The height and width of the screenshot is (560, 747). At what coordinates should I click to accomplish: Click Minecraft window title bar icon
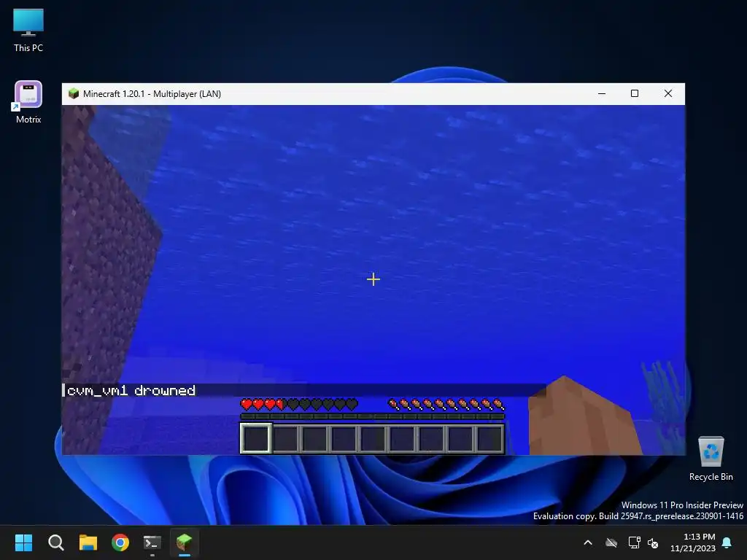[74, 93]
